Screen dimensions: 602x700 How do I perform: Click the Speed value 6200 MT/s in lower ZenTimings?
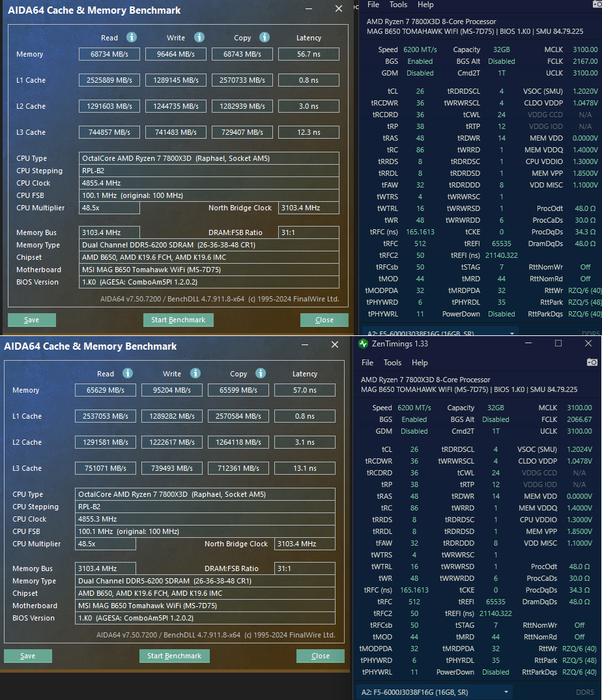[414, 408]
